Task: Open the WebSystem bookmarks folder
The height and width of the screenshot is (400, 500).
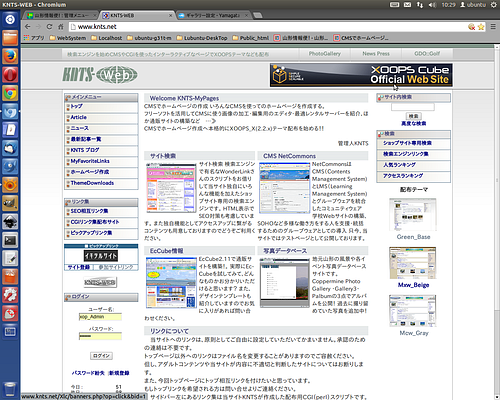Action: 68,38
